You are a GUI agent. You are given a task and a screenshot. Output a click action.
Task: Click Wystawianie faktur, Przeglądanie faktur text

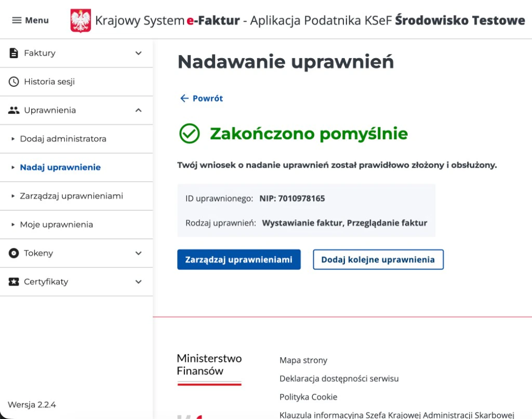(345, 223)
